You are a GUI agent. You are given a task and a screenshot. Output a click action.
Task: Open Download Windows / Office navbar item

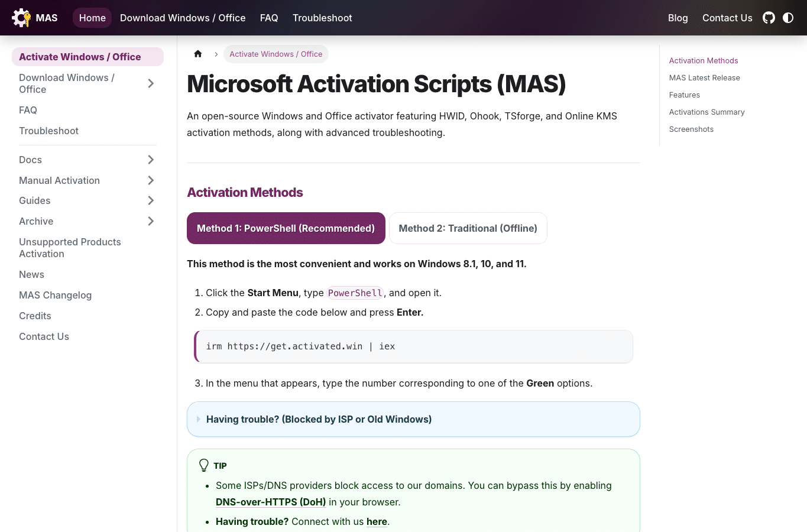pyautogui.click(x=183, y=18)
